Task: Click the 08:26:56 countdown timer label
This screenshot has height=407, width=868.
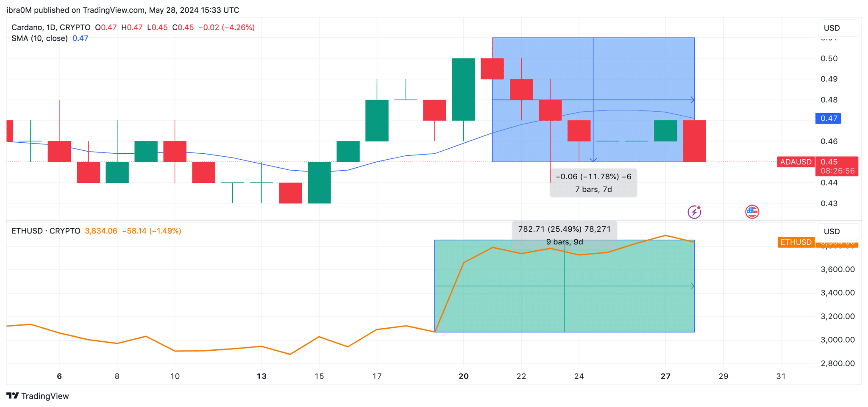Action: 837,171
